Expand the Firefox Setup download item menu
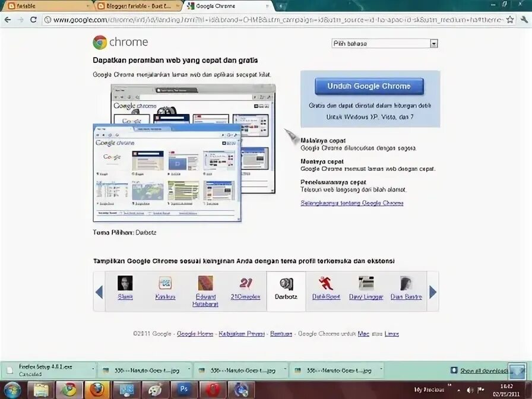Image resolution: width=532 pixels, height=399 pixels. click(93, 369)
